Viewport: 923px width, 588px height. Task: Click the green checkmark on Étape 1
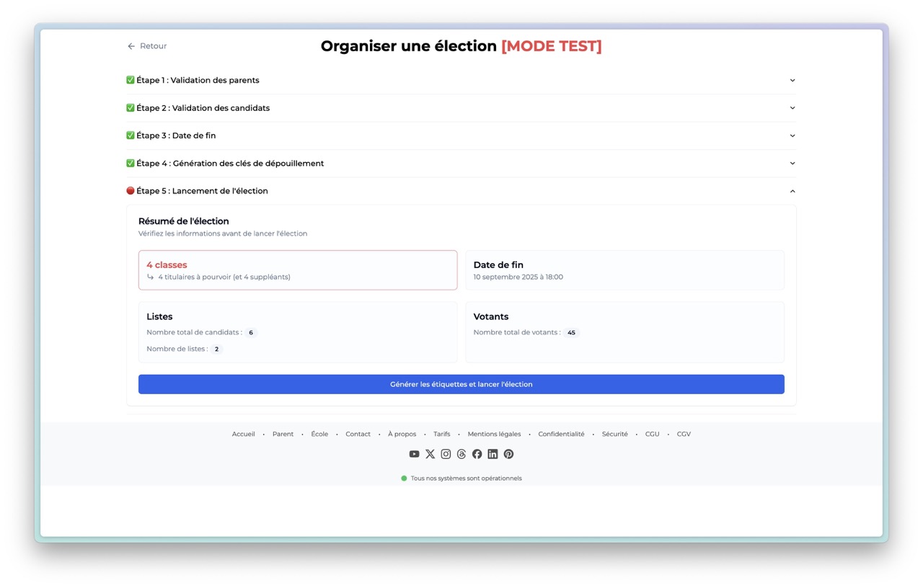pyautogui.click(x=130, y=80)
